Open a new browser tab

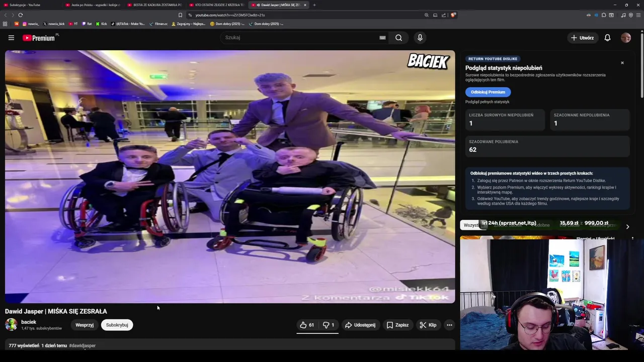coord(314,5)
